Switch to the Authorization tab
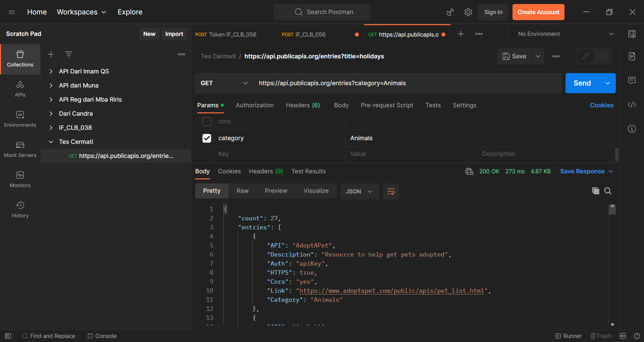644x342 pixels. click(x=255, y=105)
